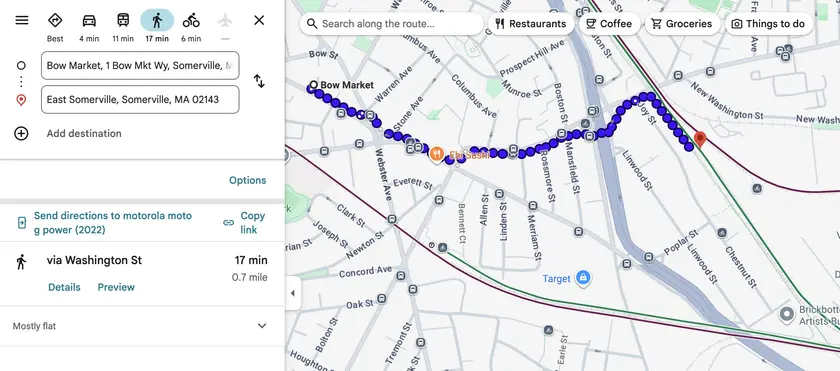This screenshot has height=371, width=840.
Task: Open the hamburger main menu
Action: [21, 20]
